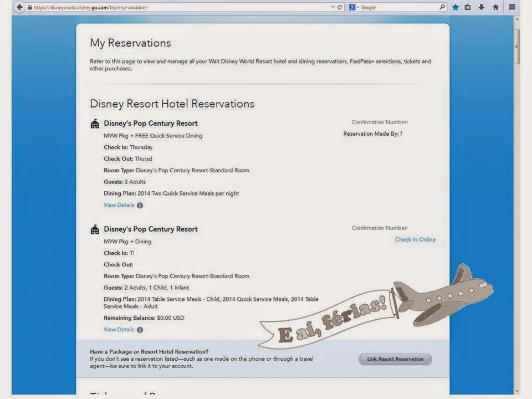Reload the page with the refresh icon
The width and height of the screenshot is (532, 399).
pos(340,7)
